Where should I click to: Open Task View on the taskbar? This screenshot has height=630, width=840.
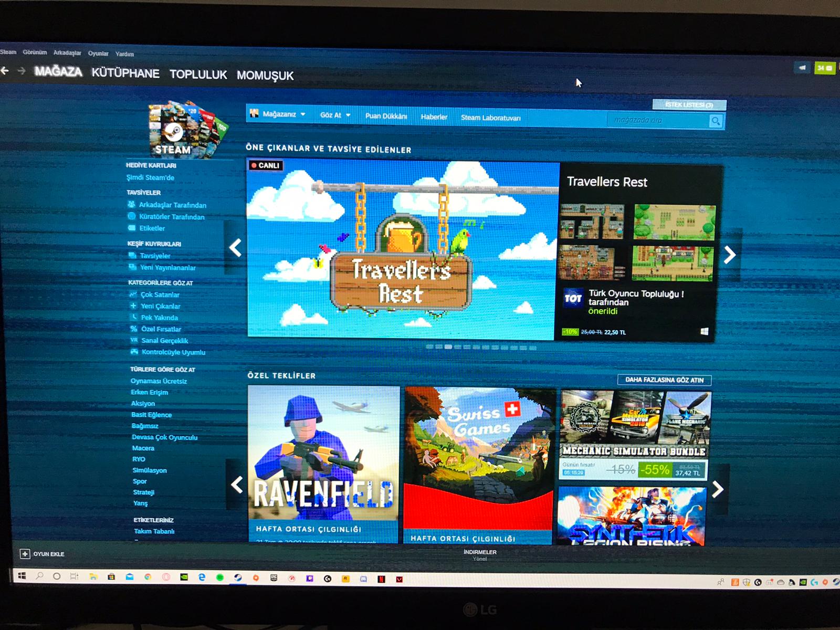coord(74,576)
